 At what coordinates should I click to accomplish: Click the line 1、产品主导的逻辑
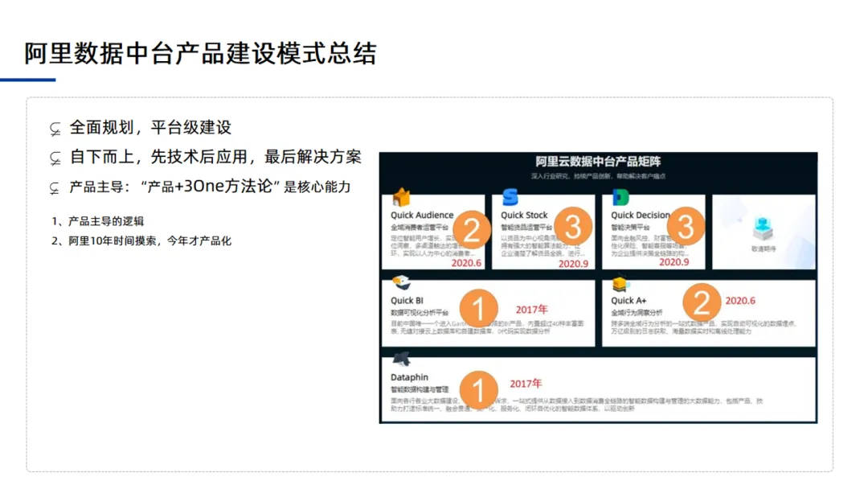click(97, 221)
